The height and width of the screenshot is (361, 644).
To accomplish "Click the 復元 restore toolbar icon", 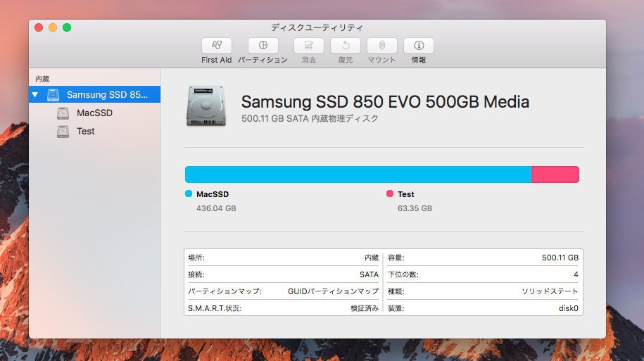I will coord(346,46).
